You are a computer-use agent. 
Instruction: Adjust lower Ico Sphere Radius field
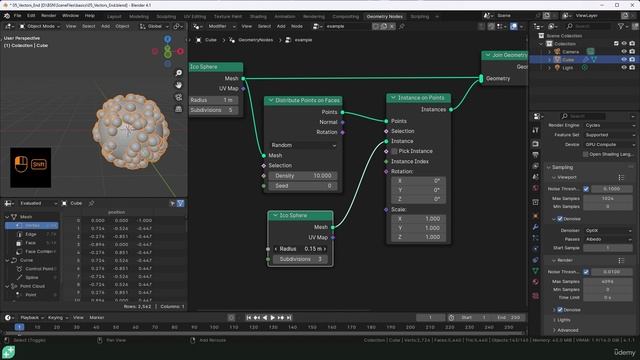[300, 249]
